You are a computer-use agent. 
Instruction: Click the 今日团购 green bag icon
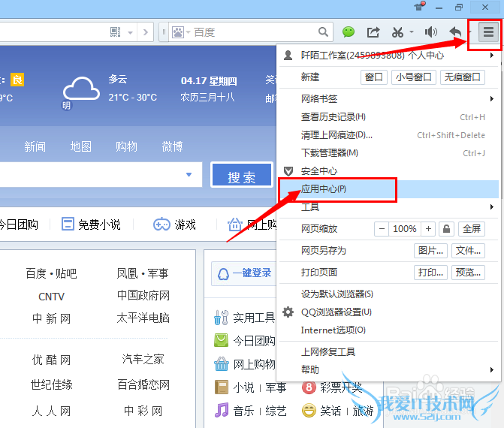pyautogui.click(x=221, y=340)
